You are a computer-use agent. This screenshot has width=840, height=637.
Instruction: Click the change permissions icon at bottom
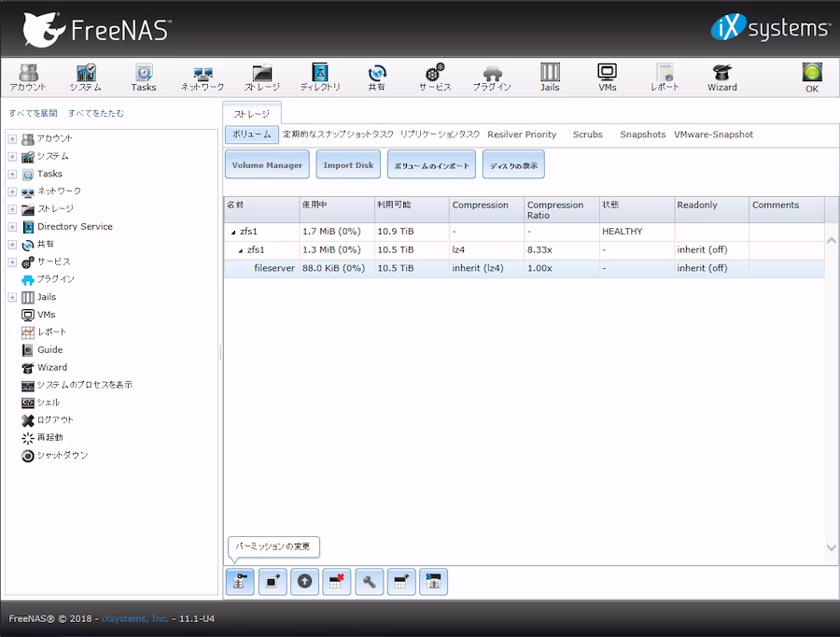[x=240, y=582]
